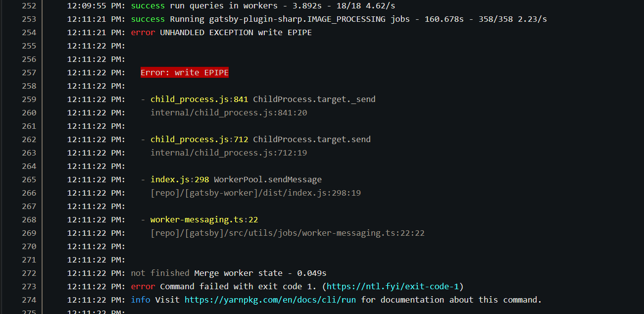Click 'child_process.js:841' stack entry
Screen dimensions: 644x314
coord(199,100)
